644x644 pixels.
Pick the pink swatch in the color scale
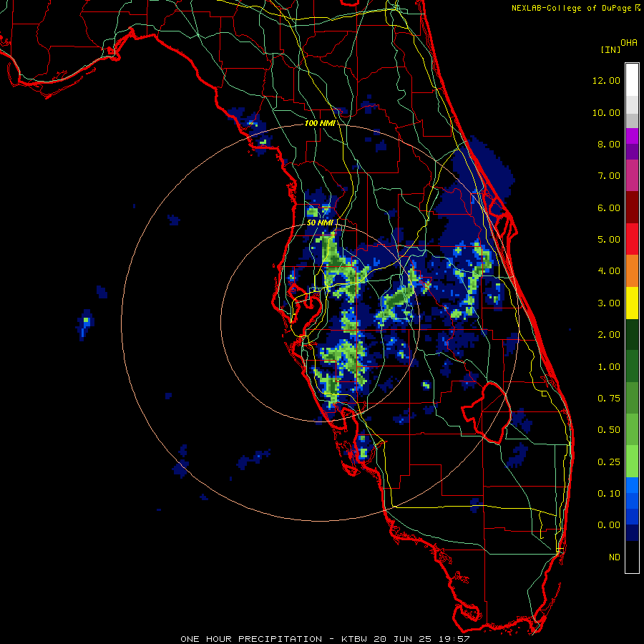pos(632,176)
